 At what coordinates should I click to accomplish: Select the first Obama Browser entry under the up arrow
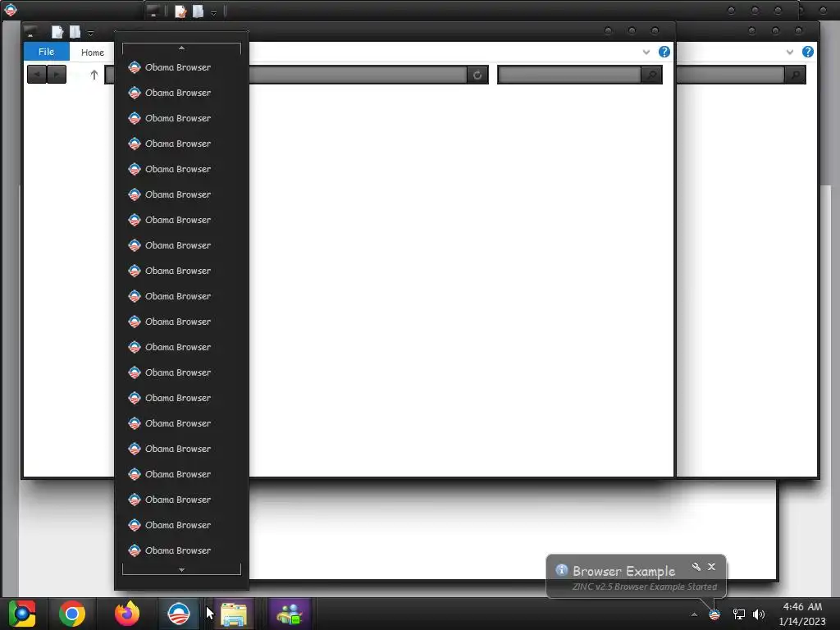coord(181,67)
